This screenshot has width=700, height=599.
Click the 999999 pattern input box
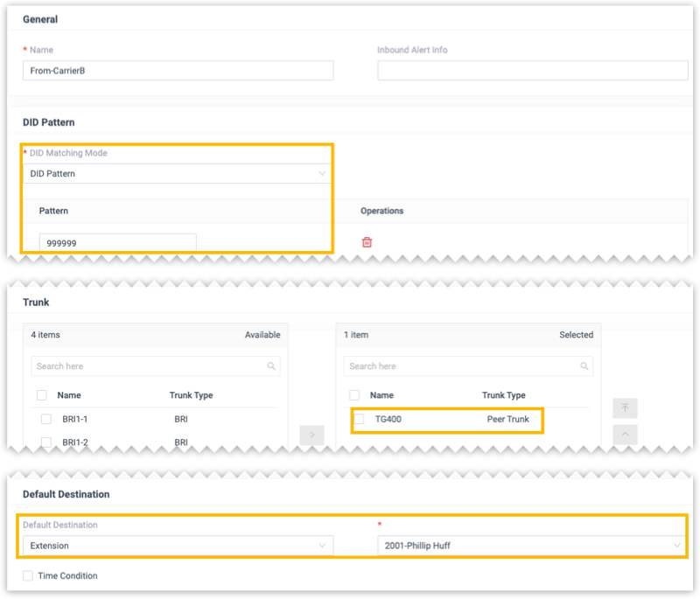click(117, 242)
